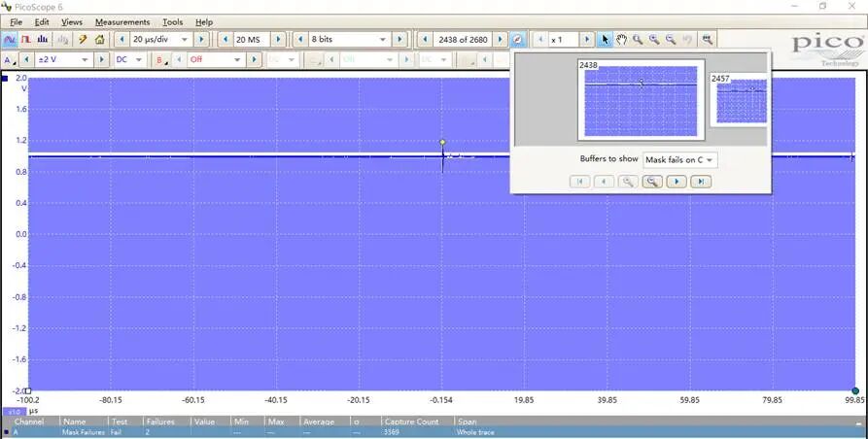868x439 pixels.
Task: Decrease timebase with left arrow
Action: (122, 39)
